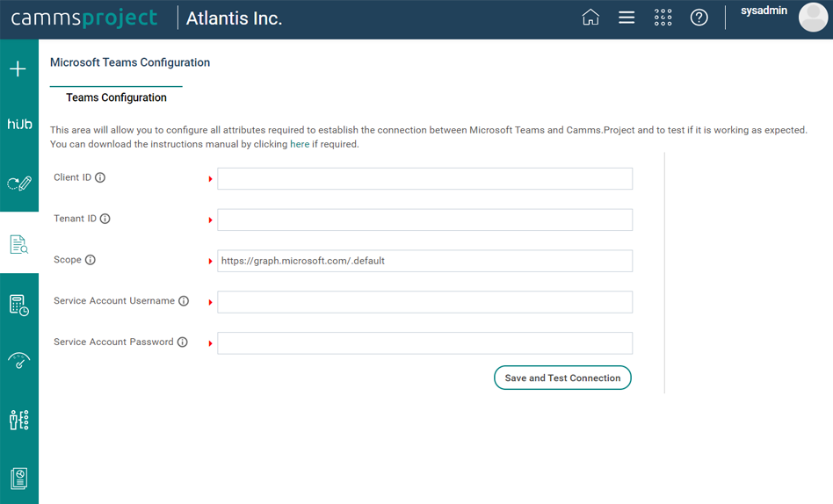833x504 pixels.
Task: Focus the Service Account Username field
Action: tap(424, 302)
